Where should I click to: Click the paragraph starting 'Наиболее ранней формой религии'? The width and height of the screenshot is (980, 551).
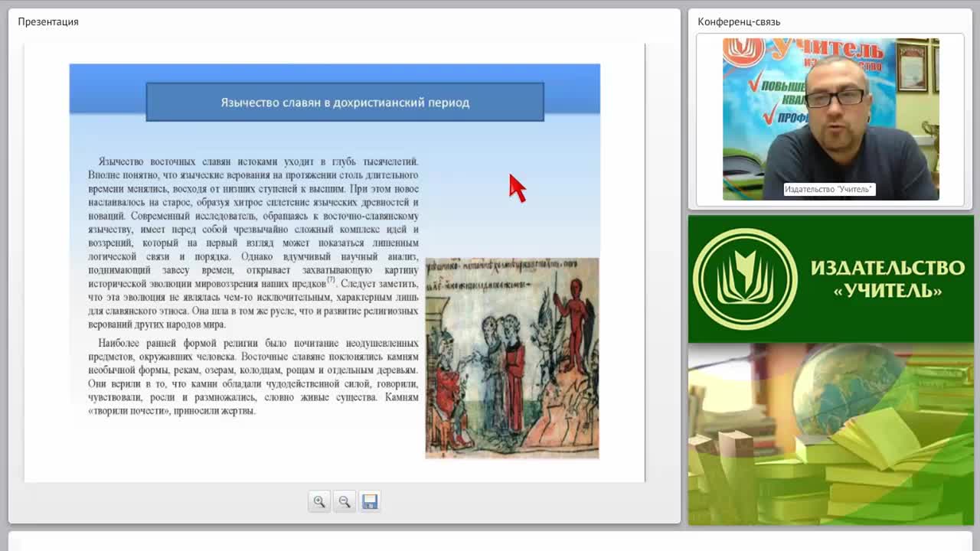253,377
